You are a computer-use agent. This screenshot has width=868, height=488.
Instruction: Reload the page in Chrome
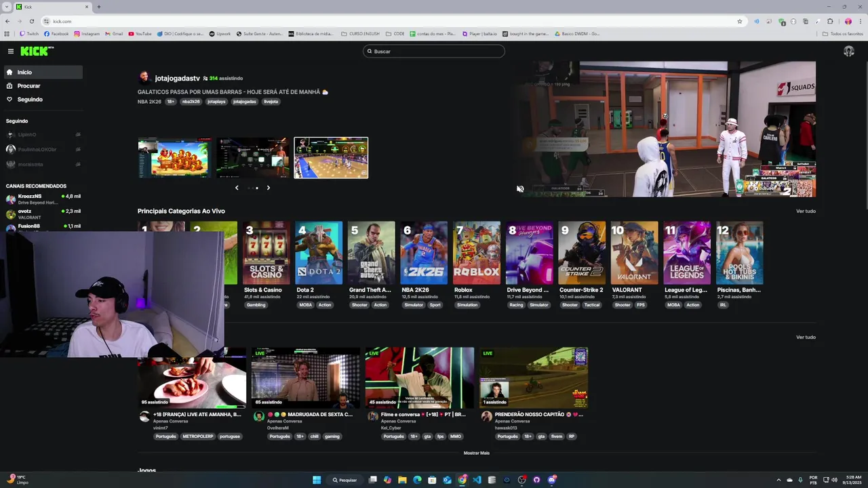[x=31, y=21]
